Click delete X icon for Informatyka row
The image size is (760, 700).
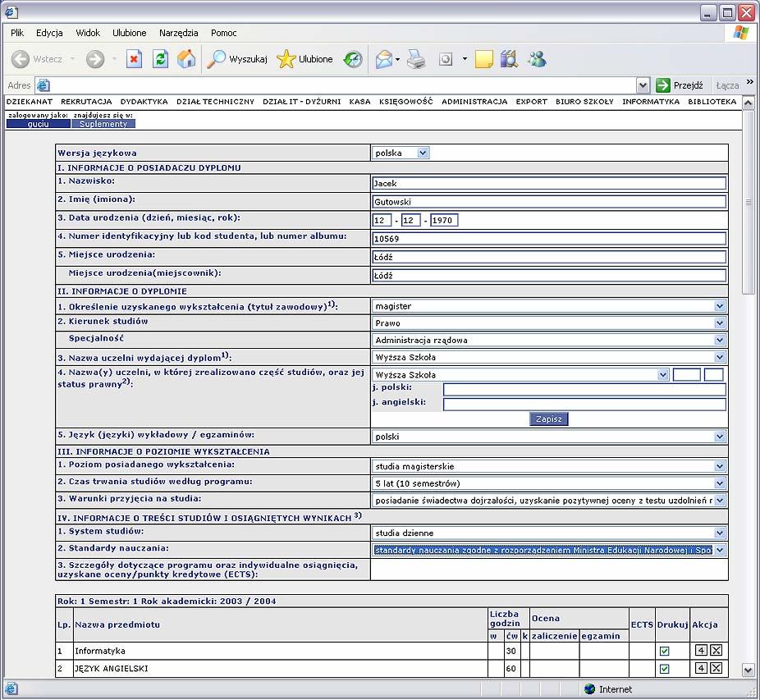[x=716, y=651]
